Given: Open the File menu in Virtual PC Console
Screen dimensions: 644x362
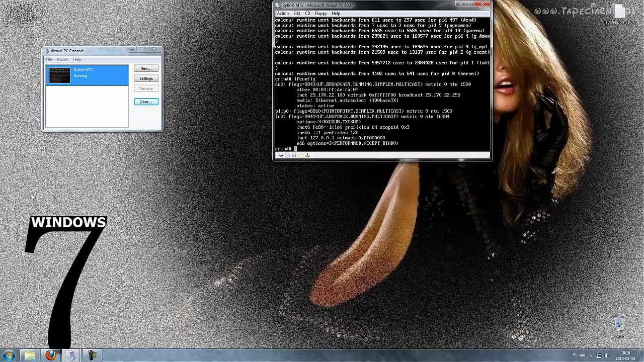Looking at the screenshot, I should [x=49, y=59].
